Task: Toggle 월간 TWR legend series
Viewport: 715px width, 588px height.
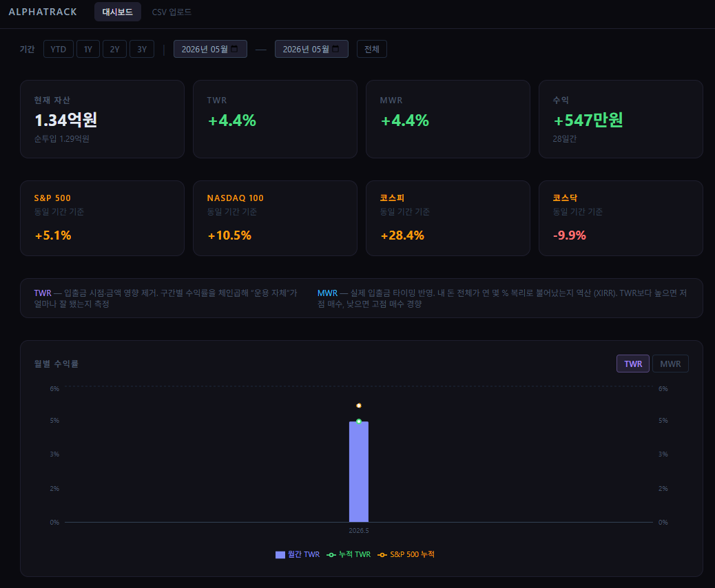Action: [298, 554]
